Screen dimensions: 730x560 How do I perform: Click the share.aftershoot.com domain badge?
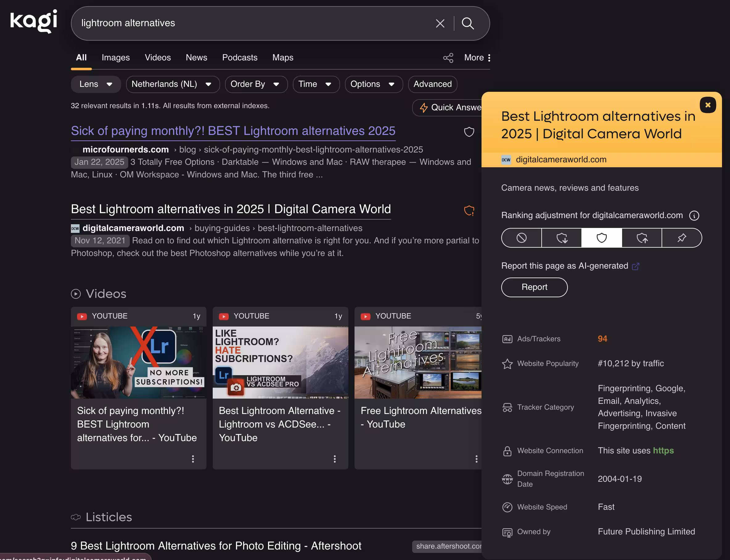447,547
